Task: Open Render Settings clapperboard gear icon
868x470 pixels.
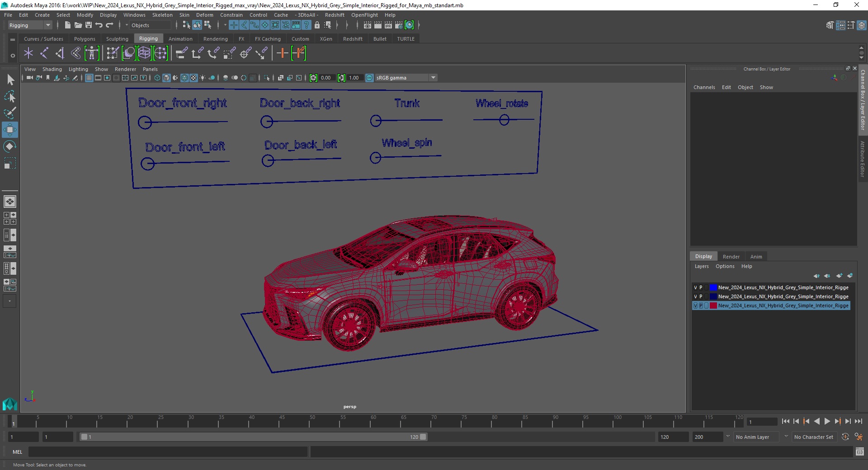Action: 398,25
